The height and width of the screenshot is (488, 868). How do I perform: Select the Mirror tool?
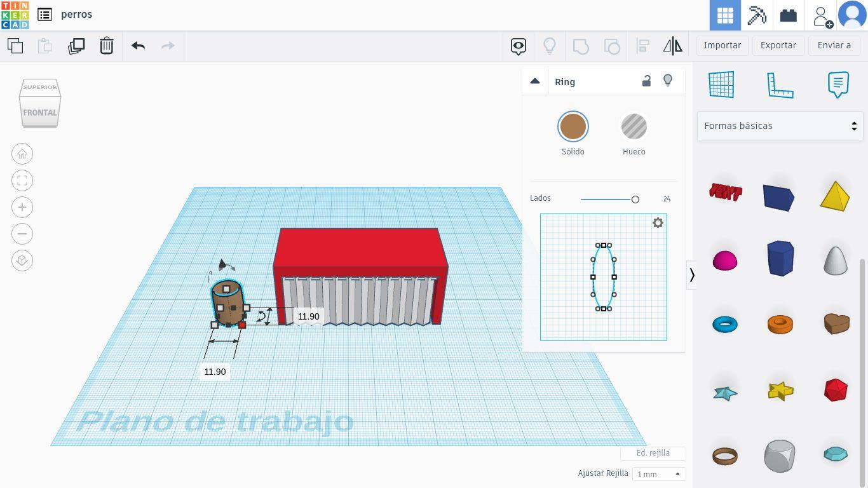point(673,46)
